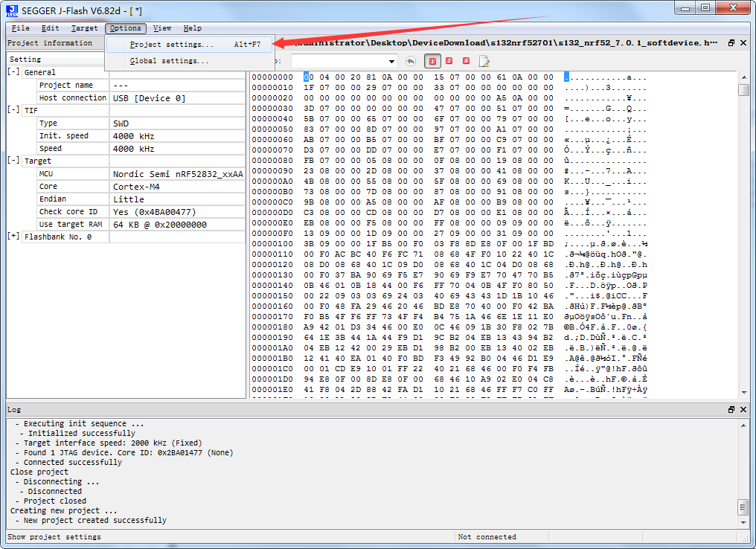This screenshot has height=549, width=756.
Task: Switch hex display to 1-byte width
Action: click(x=432, y=61)
